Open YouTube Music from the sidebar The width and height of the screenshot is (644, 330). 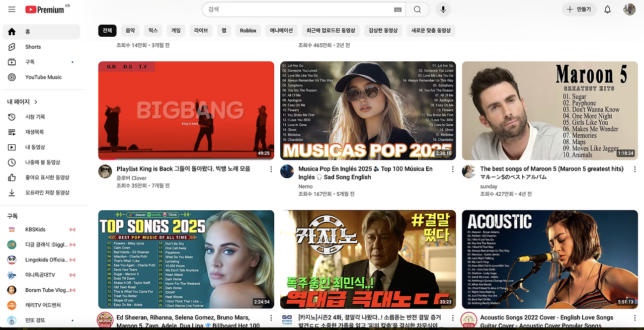44,77
